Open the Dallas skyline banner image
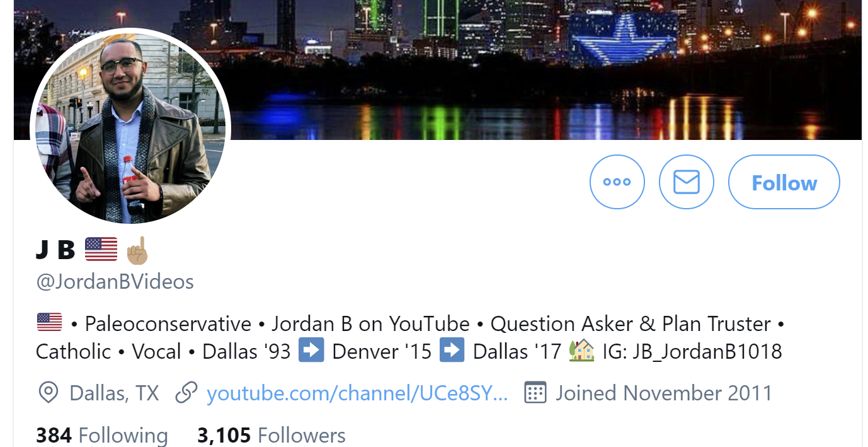The height and width of the screenshot is (447, 868). (x=437, y=69)
